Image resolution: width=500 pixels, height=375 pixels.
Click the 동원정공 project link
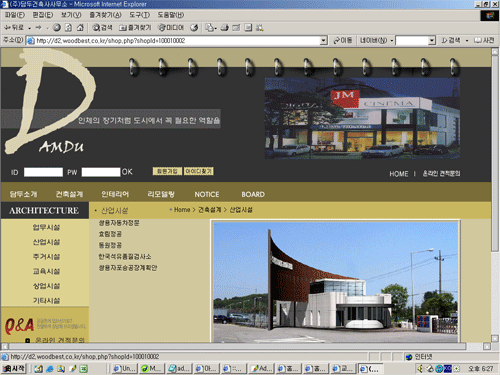click(x=110, y=245)
